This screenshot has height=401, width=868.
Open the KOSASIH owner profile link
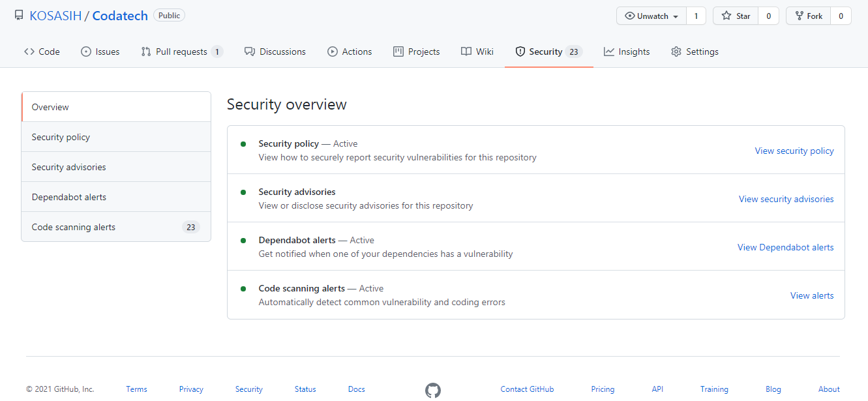tap(55, 16)
